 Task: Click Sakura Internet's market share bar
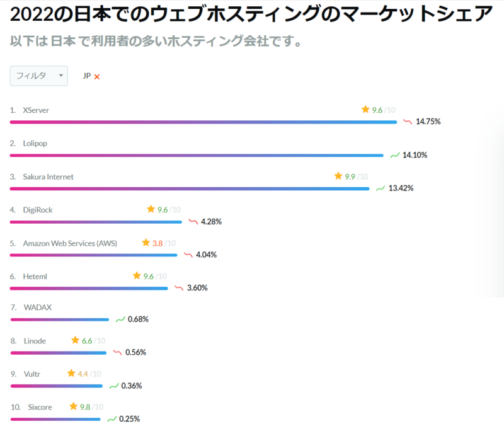pyautogui.click(x=189, y=188)
